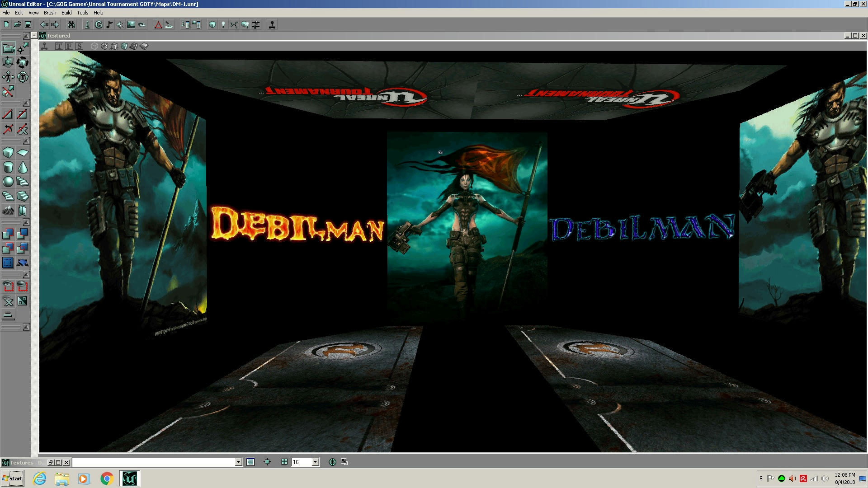Image resolution: width=868 pixels, height=488 pixels.
Task: Open Actor Properties toolbar icon
Action: point(185,24)
